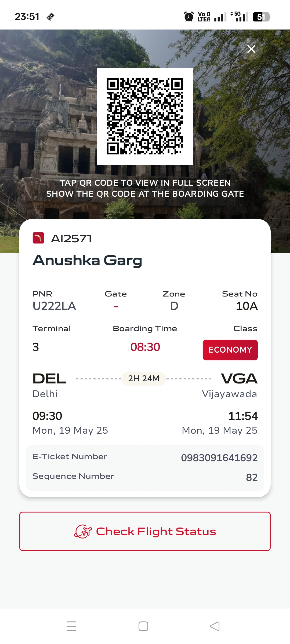The image size is (290, 644).
Task: Click the Air India logo beside AI2571
Action: (38, 238)
